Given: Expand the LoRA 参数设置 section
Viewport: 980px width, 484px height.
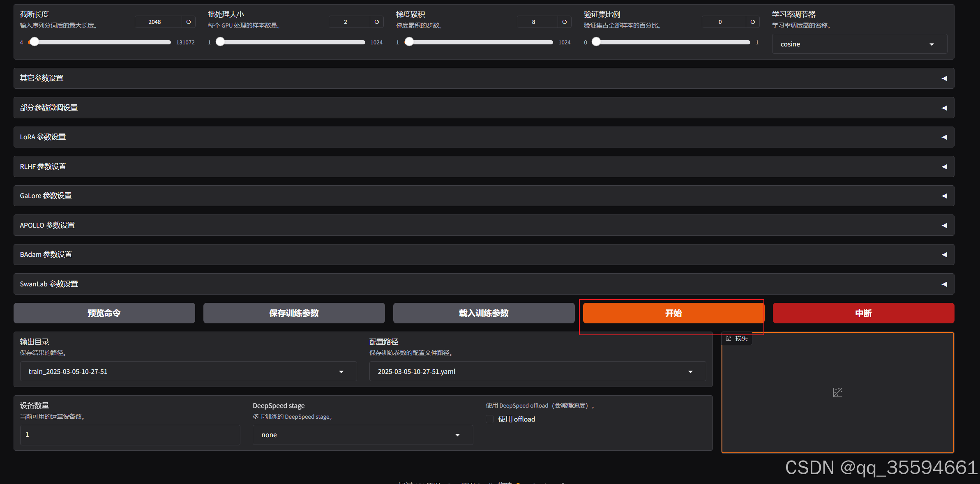Looking at the screenshot, I should [484, 137].
